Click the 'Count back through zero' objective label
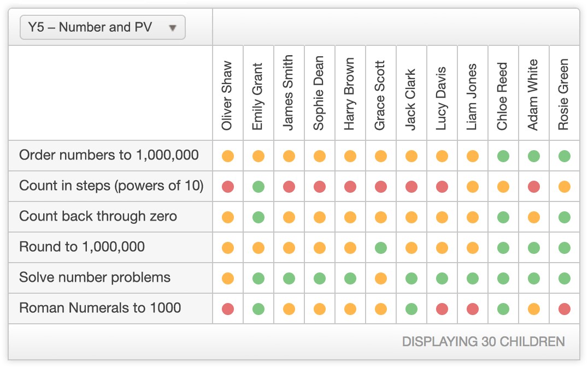 pyautogui.click(x=98, y=216)
